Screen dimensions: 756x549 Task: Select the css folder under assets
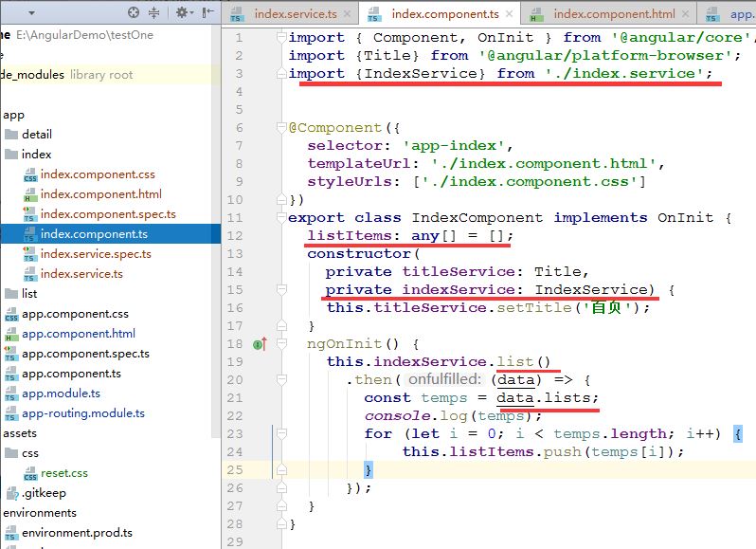pyautogui.click(x=30, y=453)
